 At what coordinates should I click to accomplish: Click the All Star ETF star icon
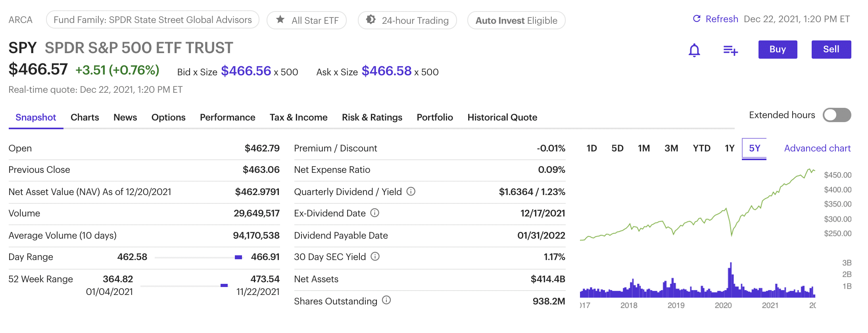click(280, 19)
